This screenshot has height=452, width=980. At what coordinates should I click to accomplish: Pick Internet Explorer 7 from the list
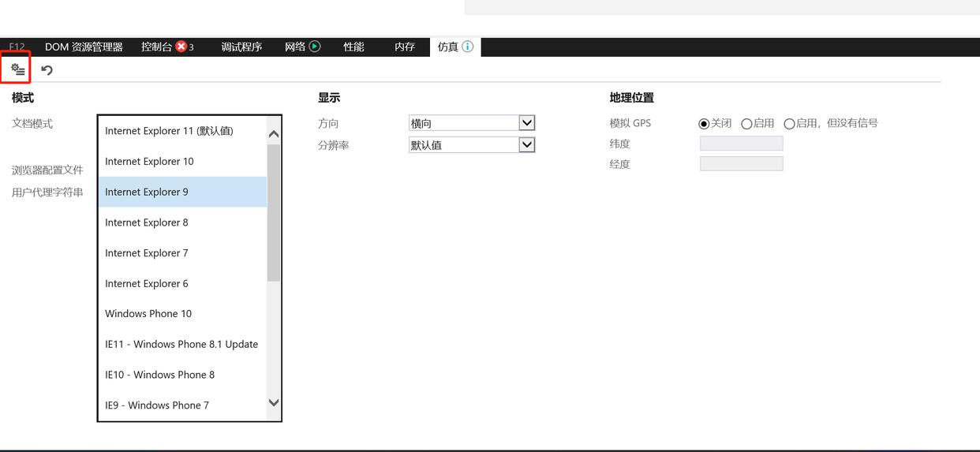coord(182,253)
